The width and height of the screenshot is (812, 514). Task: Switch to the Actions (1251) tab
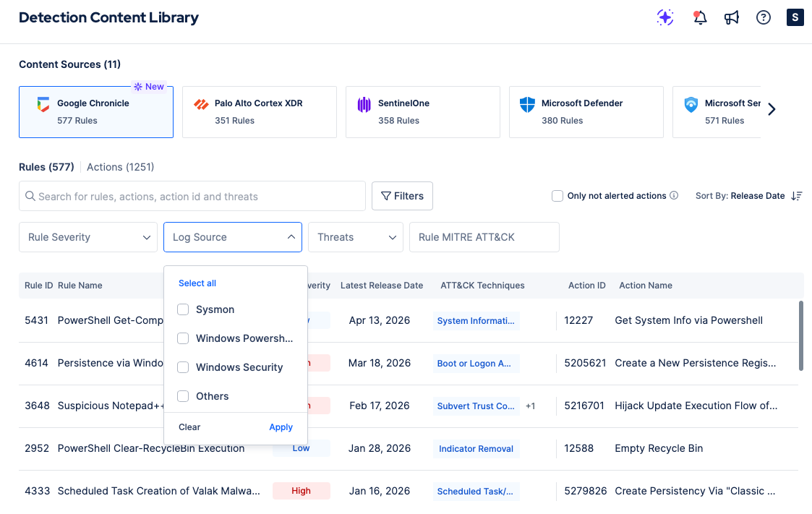120,167
